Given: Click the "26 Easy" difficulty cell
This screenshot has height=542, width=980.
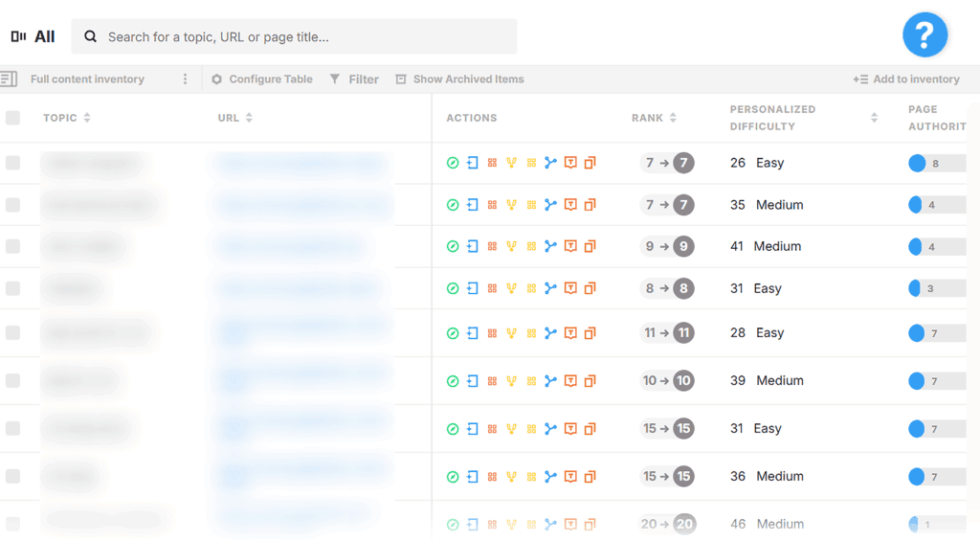Looking at the screenshot, I should (757, 163).
